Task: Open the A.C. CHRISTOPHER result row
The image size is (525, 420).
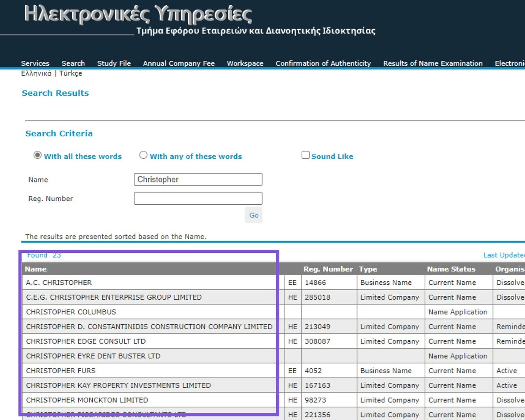Action: coord(59,283)
